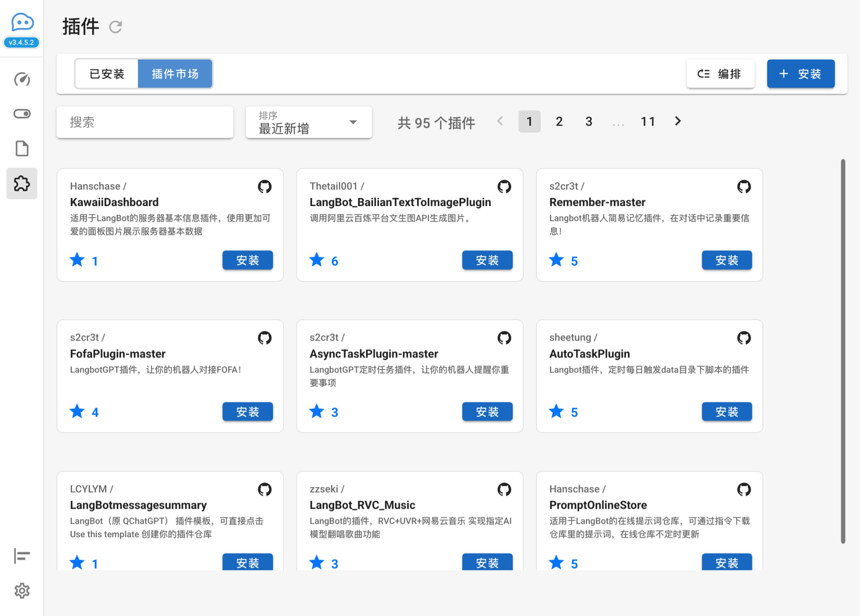Click the 搜索 search input field
This screenshot has height=616, width=860.
[x=145, y=122]
